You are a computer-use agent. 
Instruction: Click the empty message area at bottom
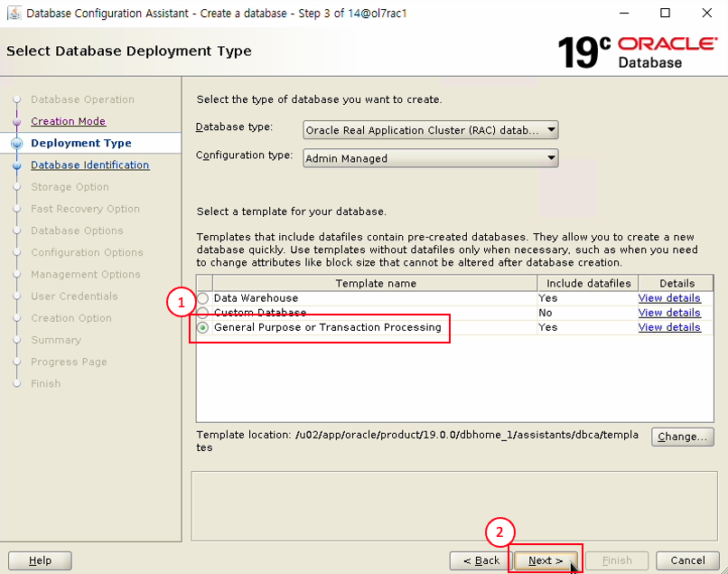tap(454, 506)
